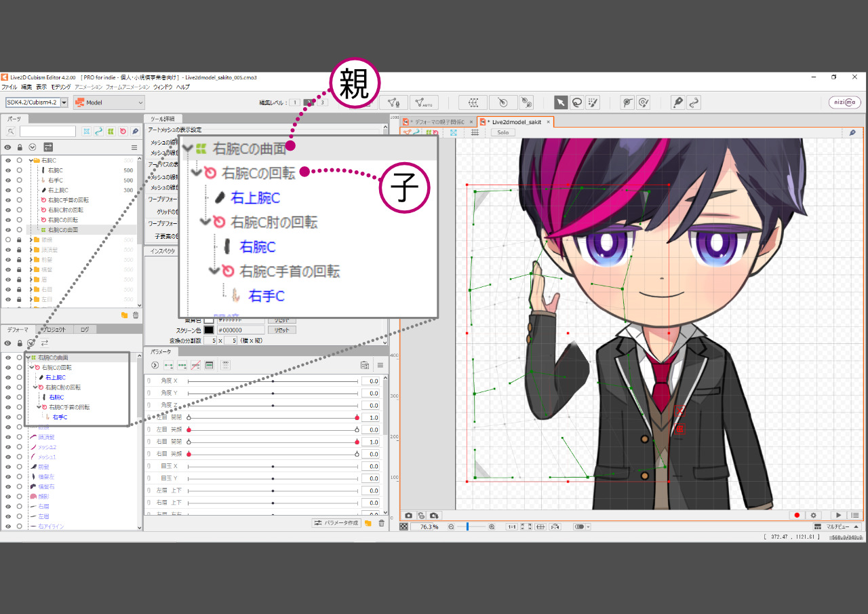Click the red record button below canvas
868x614 pixels.
[x=797, y=516]
